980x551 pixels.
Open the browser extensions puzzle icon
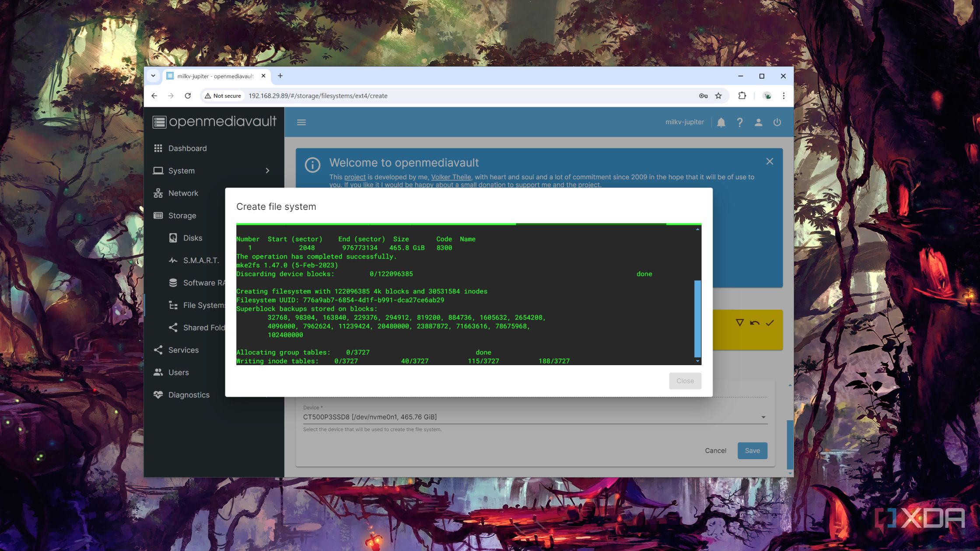[742, 96]
